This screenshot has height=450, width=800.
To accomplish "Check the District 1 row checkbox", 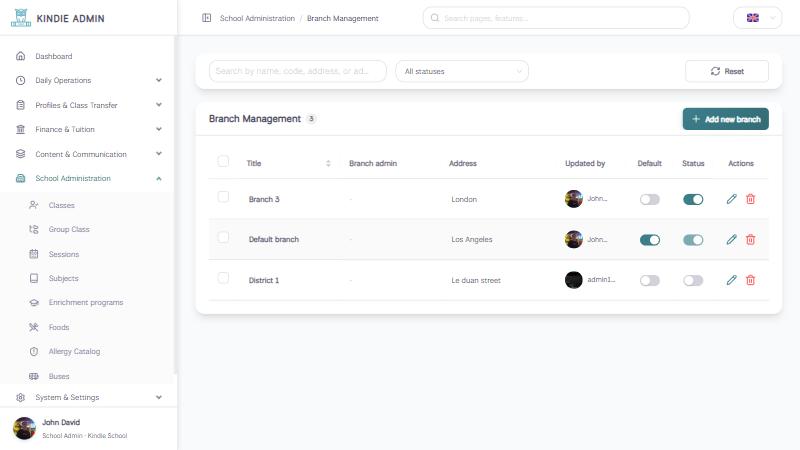I will [x=223, y=278].
